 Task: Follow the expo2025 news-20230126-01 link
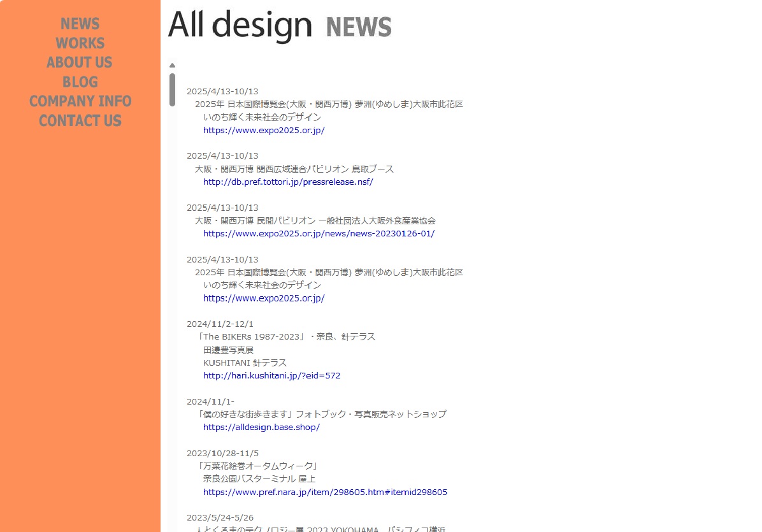tap(319, 234)
